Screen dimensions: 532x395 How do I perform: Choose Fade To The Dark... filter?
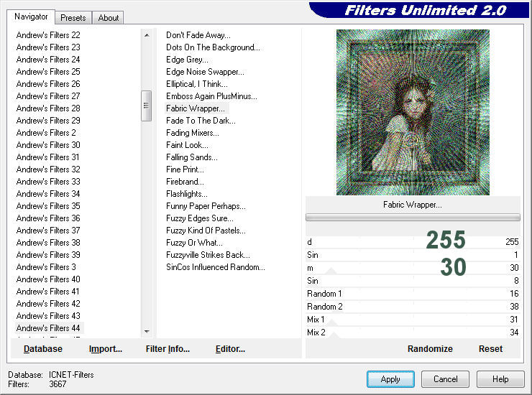pyautogui.click(x=201, y=121)
